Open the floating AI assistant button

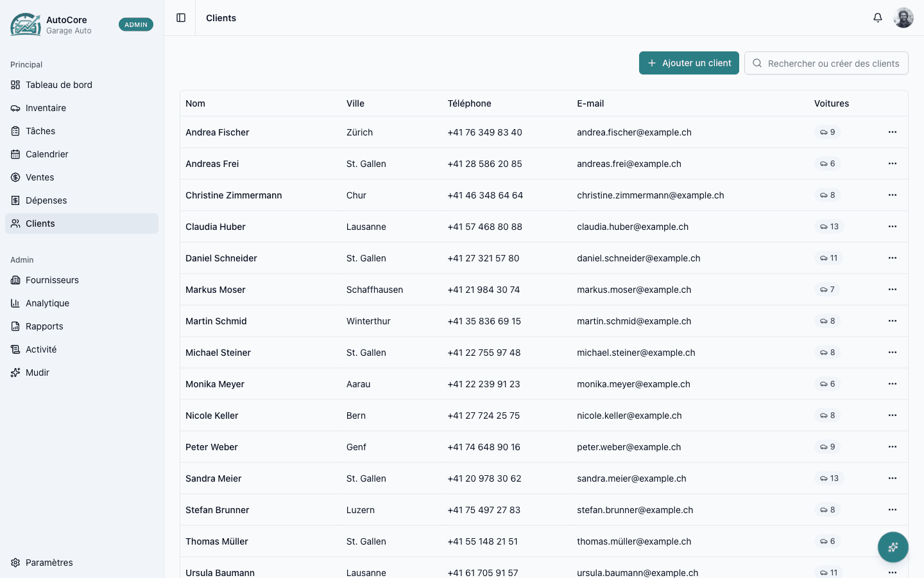click(x=893, y=547)
